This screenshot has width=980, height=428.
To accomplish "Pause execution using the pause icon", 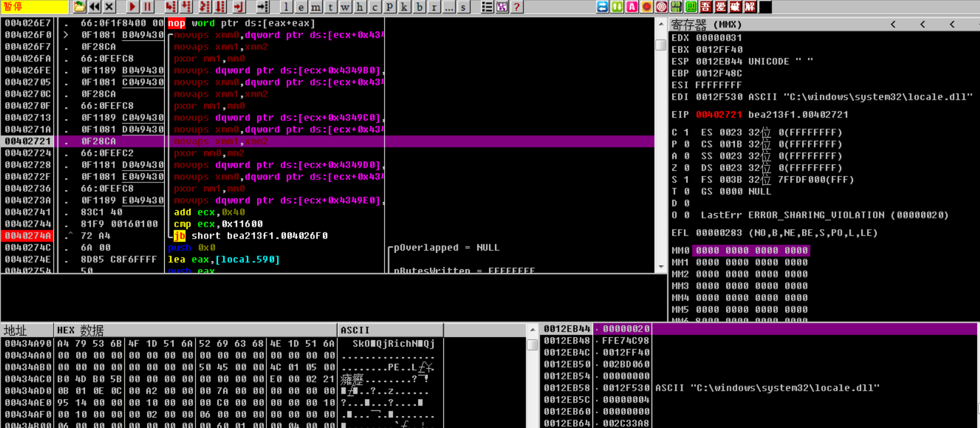I will point(147,7).
